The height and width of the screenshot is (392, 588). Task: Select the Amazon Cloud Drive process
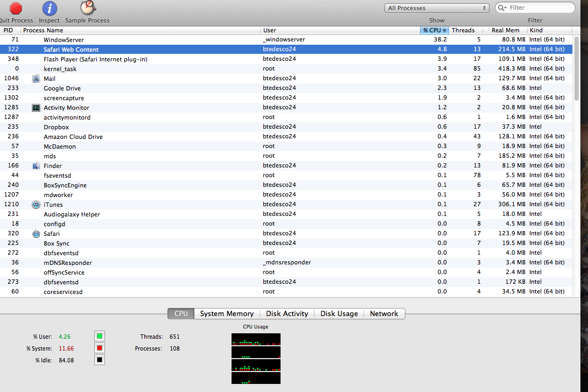tap(286, 137)
